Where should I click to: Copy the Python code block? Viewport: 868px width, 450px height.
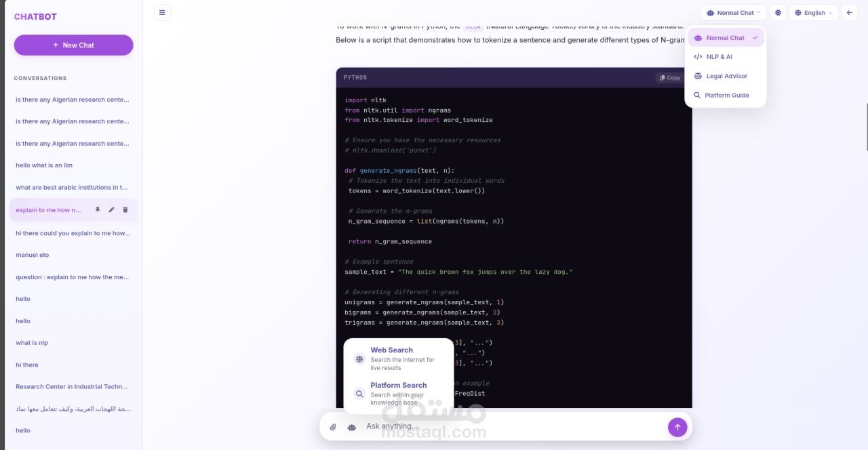[669, 77]
